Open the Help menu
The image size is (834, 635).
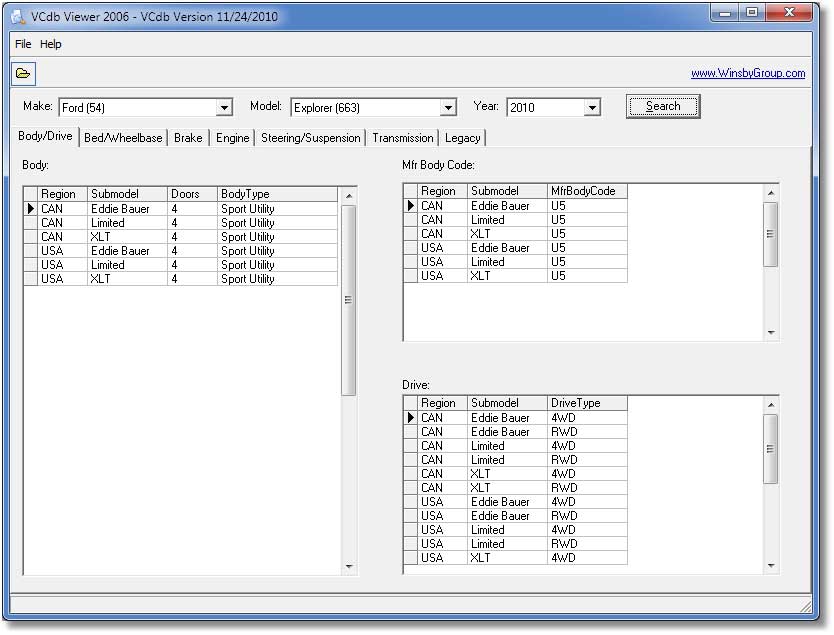(51, 44)
